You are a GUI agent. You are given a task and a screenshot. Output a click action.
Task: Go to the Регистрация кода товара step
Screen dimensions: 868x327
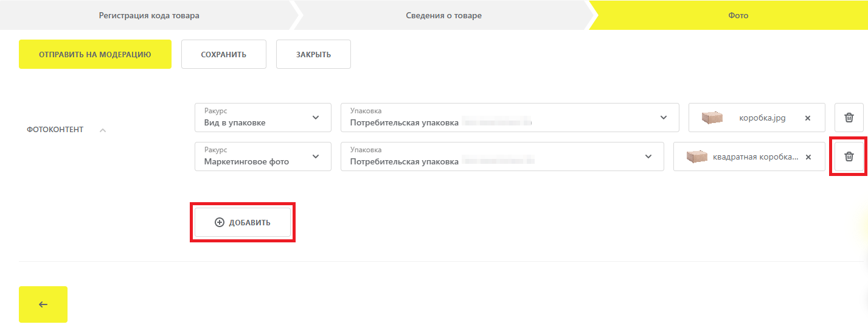149,15
